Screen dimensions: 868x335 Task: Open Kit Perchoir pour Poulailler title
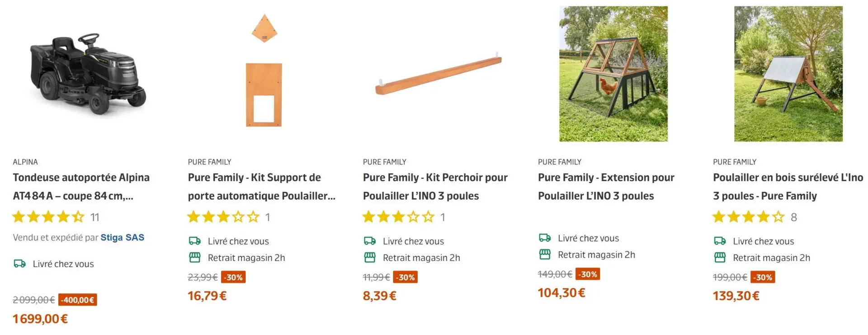tap(435, 186)
